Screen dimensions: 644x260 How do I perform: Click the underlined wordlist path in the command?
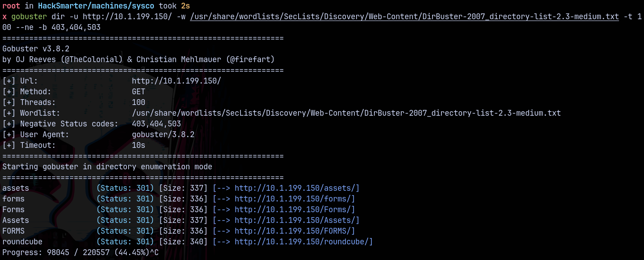(404, 17)
